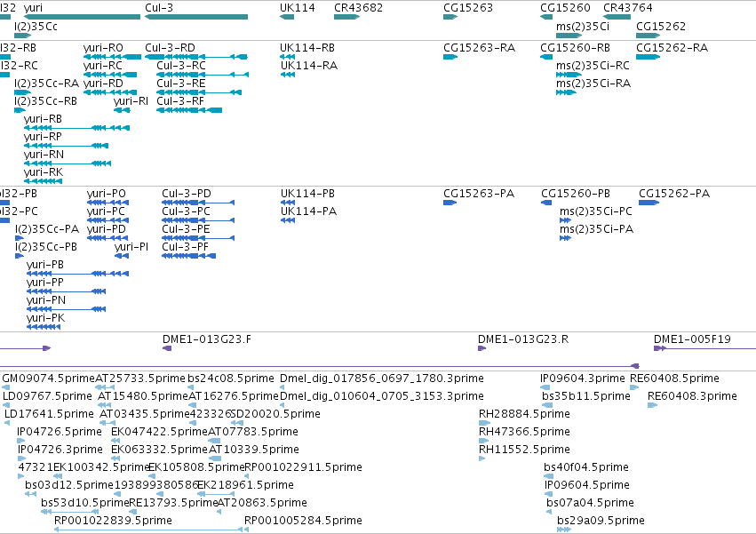This screenshot has width=756, height=534.
Task: Click EST bs29a09.5prime
Action: 563,530
